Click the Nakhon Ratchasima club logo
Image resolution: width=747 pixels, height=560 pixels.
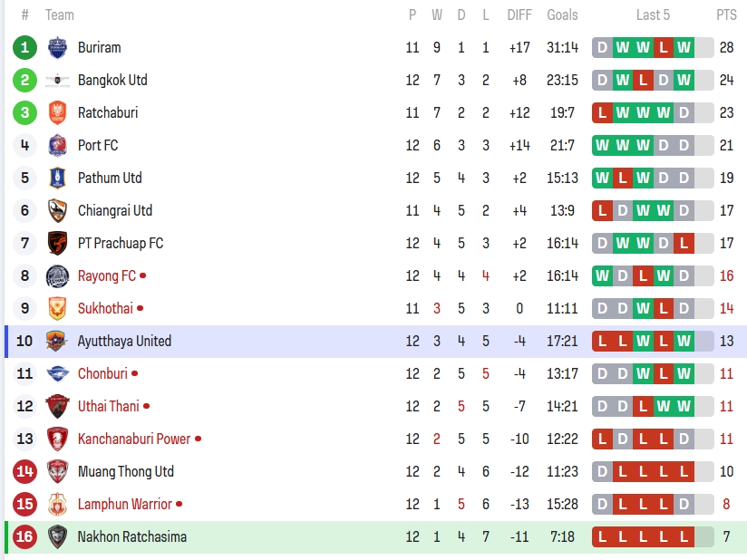(57, 536)
